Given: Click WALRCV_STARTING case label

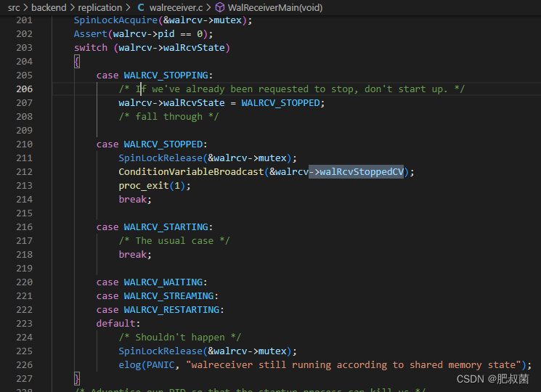Looking at the screenshot, I should [x=166, y=227].
